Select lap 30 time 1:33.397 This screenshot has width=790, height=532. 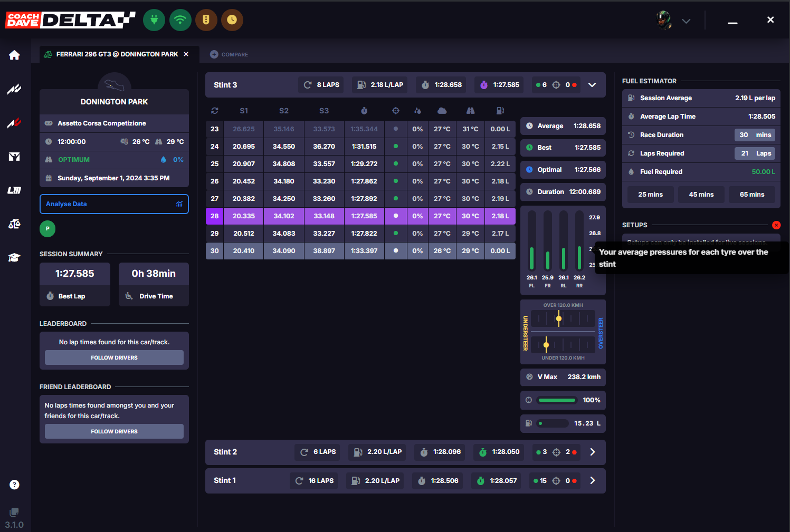click(364, 251)
